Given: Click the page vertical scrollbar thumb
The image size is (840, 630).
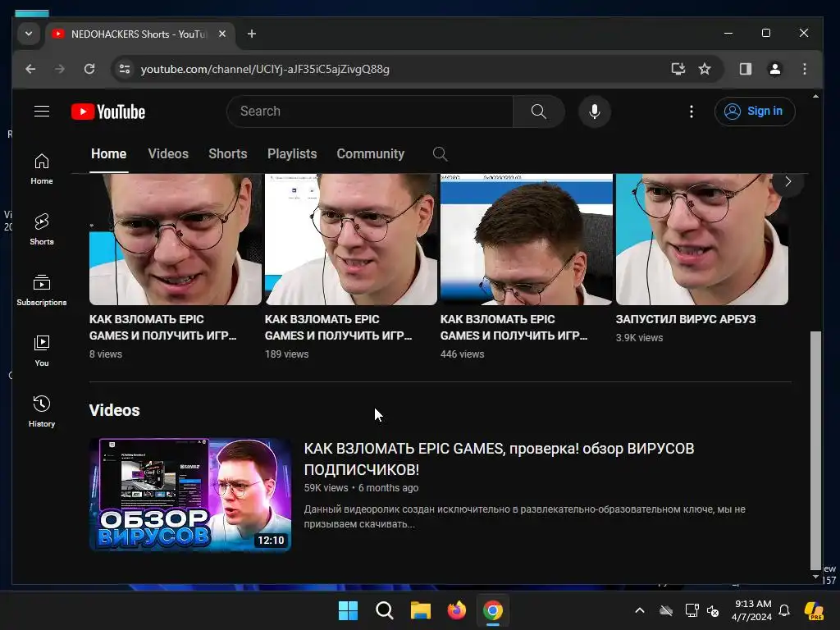Looking at the screenshot, I should [x=815, y=450].
